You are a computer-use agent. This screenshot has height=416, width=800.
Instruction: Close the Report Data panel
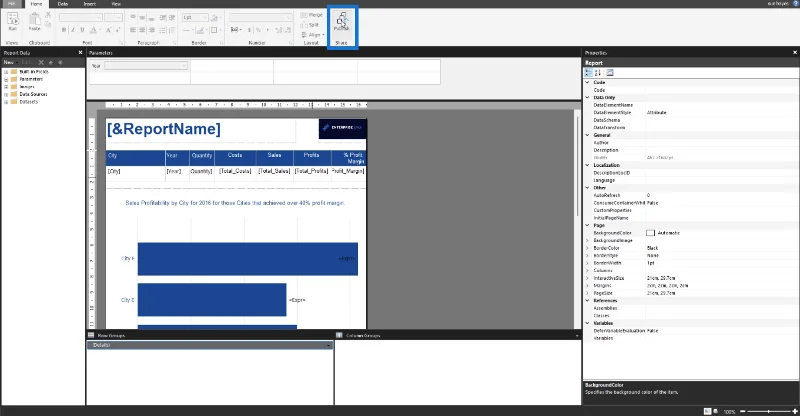(x=80, y=53)
